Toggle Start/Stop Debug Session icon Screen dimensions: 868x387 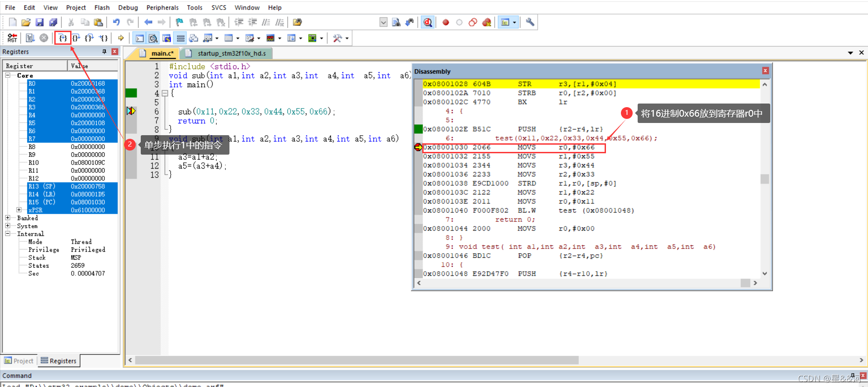(x=428, y=22)
